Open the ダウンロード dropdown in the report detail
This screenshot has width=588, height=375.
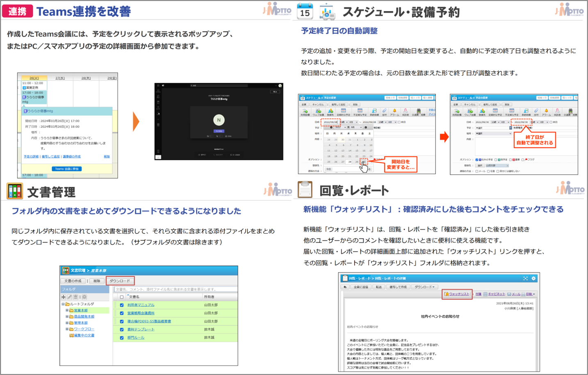424,287
